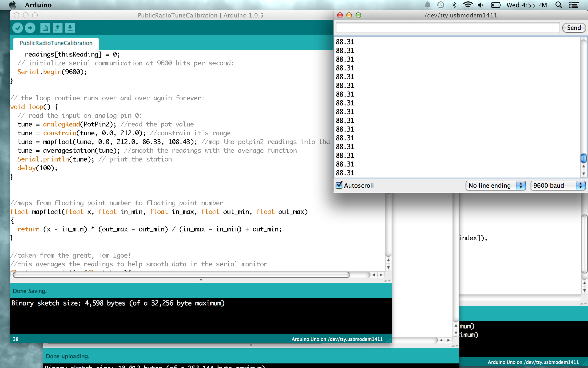588x368 pixels.
Task: Select the PublicRadioTuneCalibration sketch tab
Action: coord(56,43)
